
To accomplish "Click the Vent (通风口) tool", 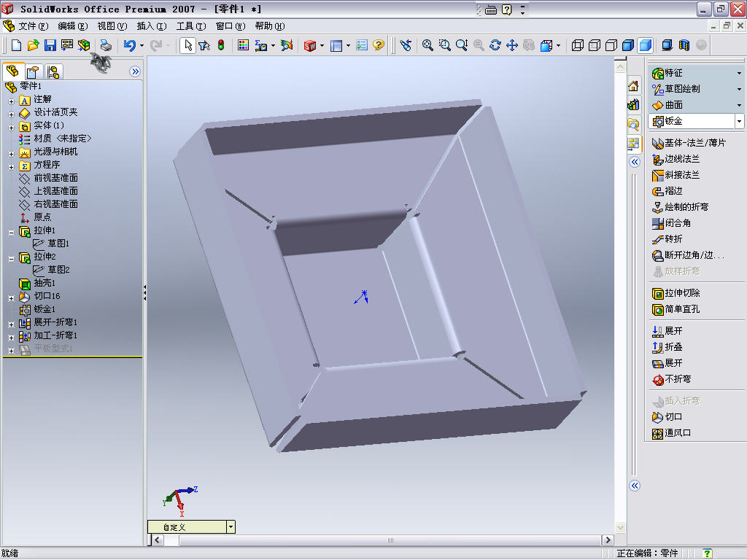I will [671, 433].
